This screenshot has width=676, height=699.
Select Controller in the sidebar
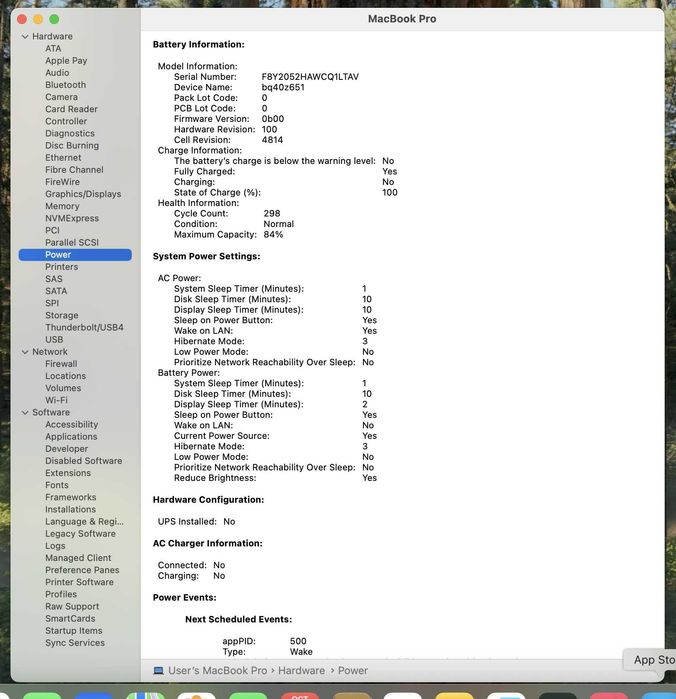[x=66, y=121]
